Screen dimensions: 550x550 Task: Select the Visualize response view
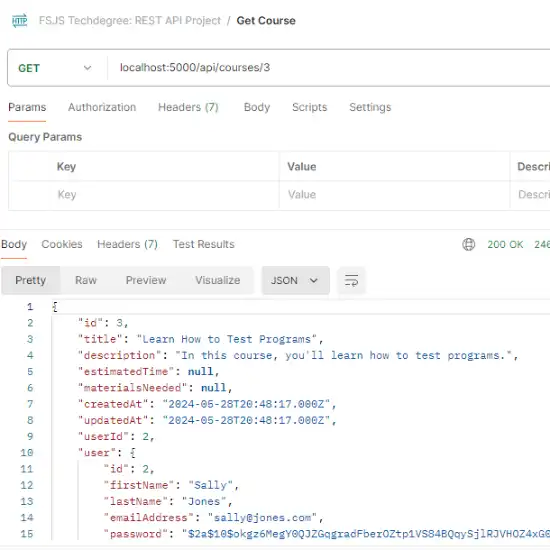pos(217,280)
